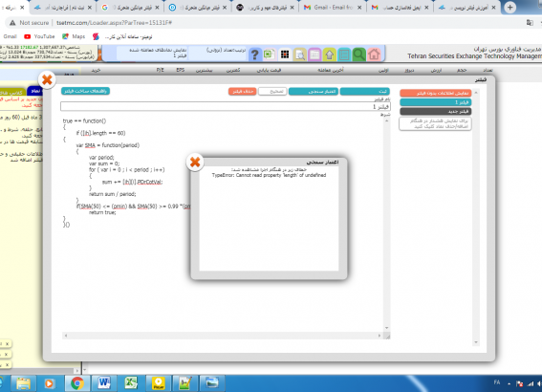
Task: Click the teal register filter button
Action: tap(364, 91)
